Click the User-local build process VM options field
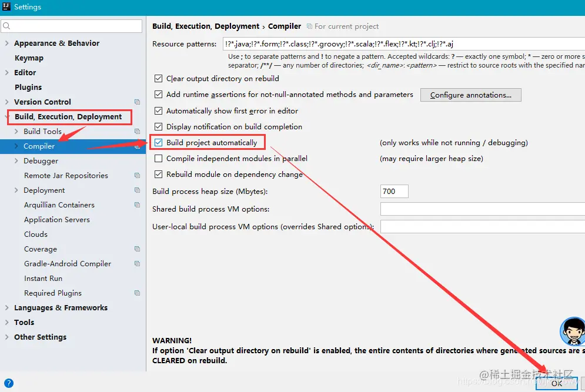 pos(483,226)
